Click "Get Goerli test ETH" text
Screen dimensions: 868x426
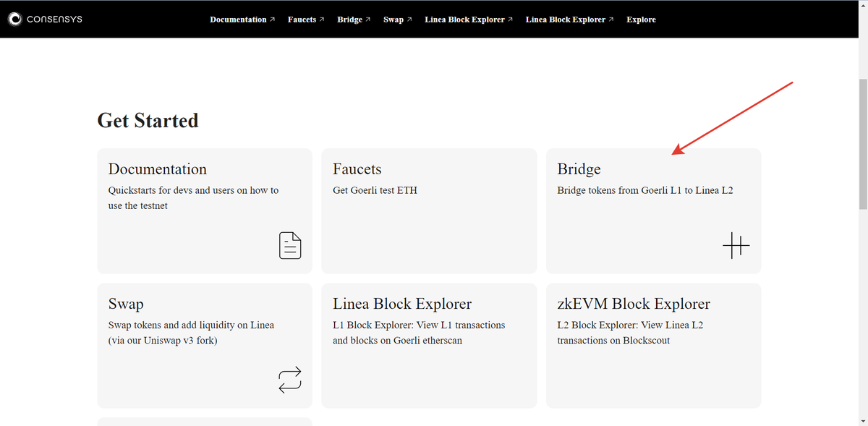tap(375, 190)
